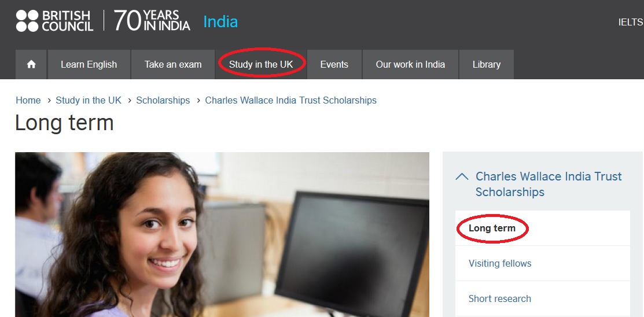Click the smiling student photo
644x317 pixels.
tap(222, 234)
